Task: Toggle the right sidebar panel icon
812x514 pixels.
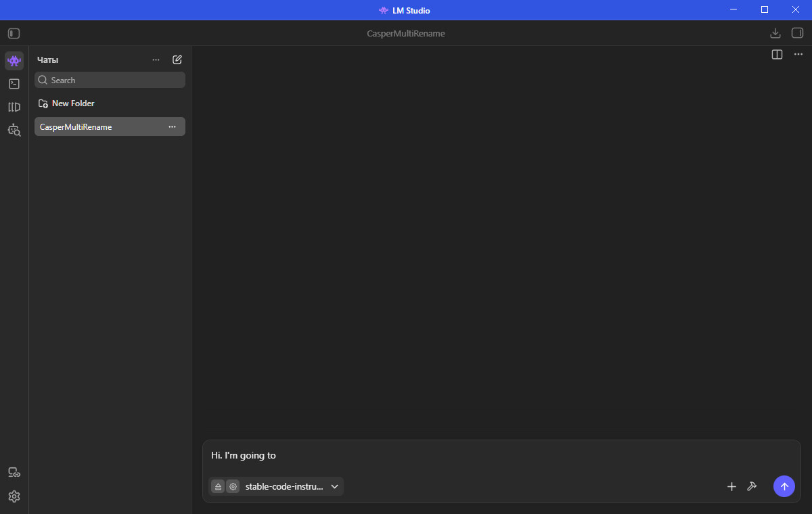Action: [798, 33]
